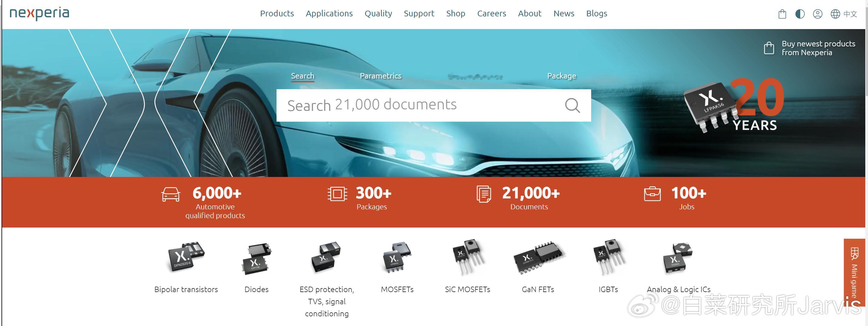This screenshot has height=326, width=868.
Task: Open the Quality menu
Action: click(378, 14)
